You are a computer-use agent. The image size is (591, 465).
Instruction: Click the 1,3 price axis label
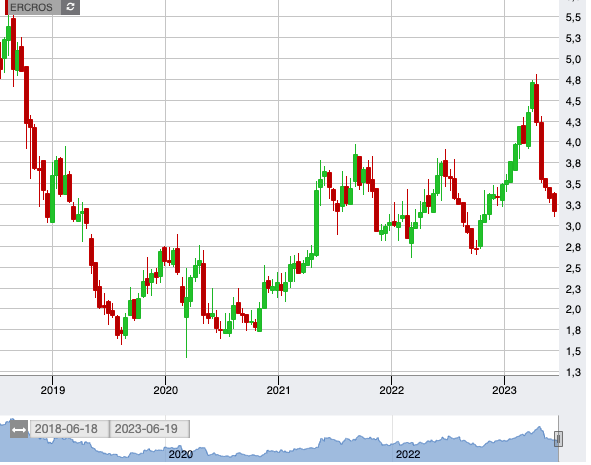(x=573, y=372)
